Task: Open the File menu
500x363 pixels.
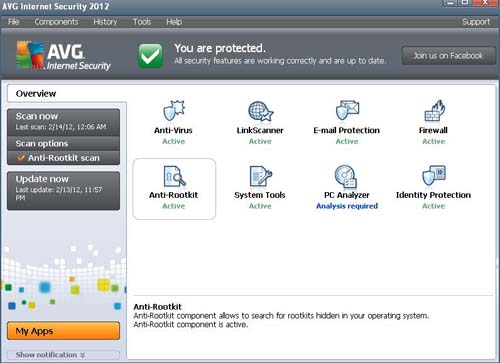Action: point(13,22)
